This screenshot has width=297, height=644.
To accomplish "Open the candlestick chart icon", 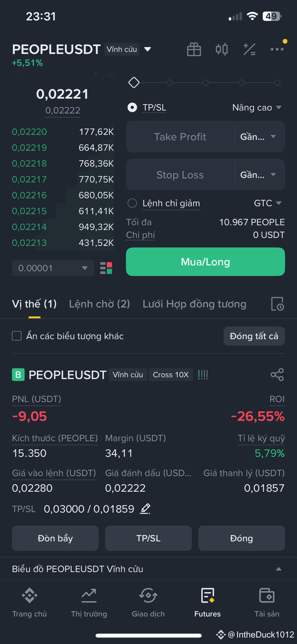I will (x=222, y=49).
